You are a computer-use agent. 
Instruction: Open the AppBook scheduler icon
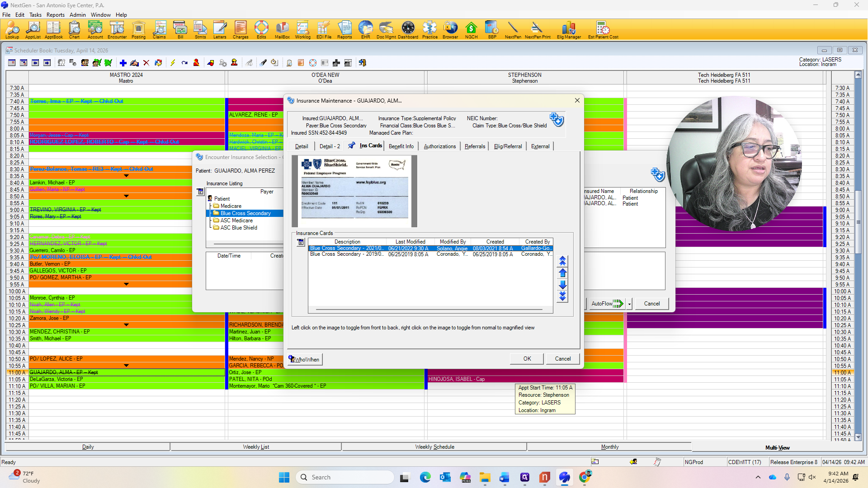[53, 30]
